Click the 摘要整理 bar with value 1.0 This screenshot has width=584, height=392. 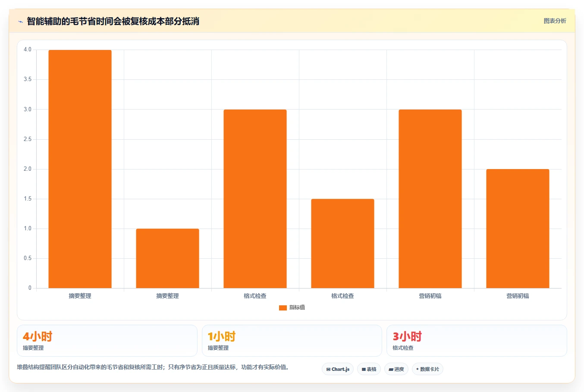(167, 258)
